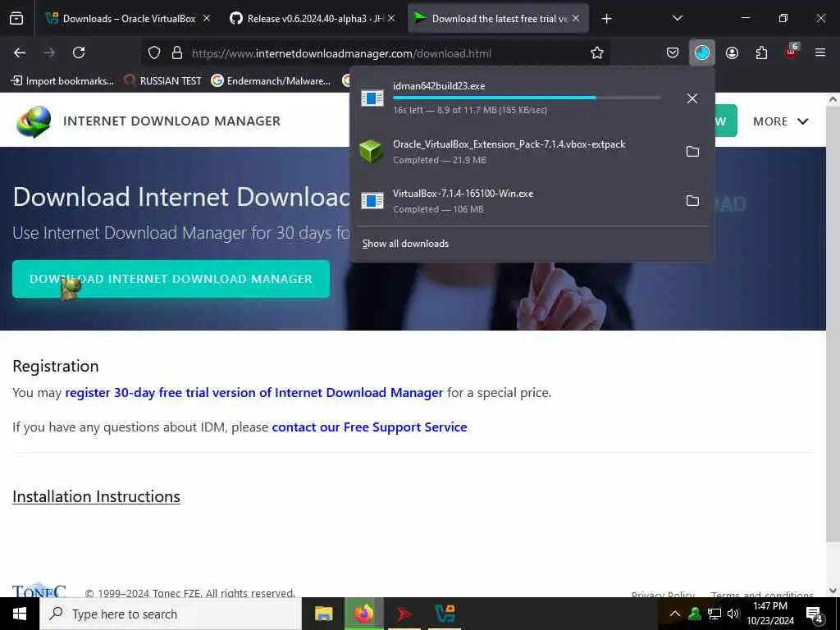Go back with the browser back arrow

pyautogui.click(x=20, y=52)
